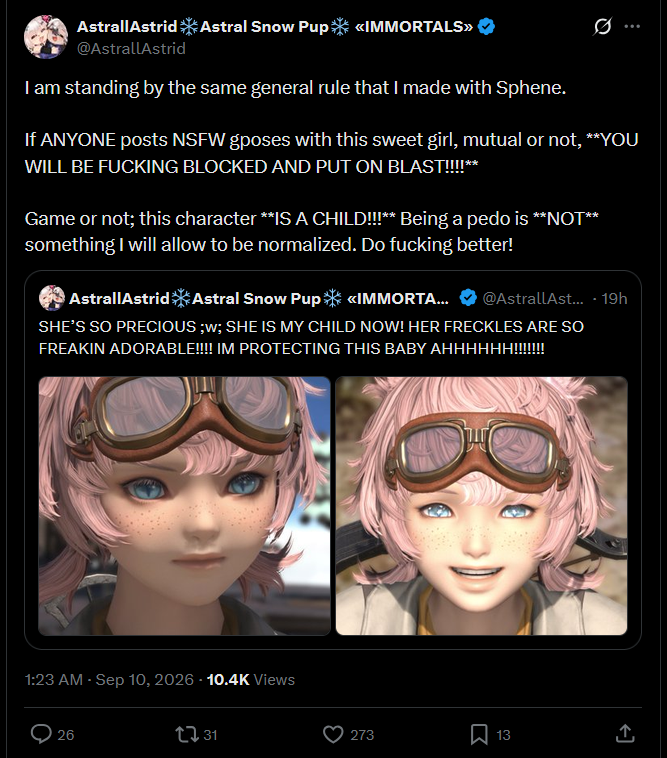Open right smiling character image
This screenshot has height=758, width=667.
tap(481, 506)
